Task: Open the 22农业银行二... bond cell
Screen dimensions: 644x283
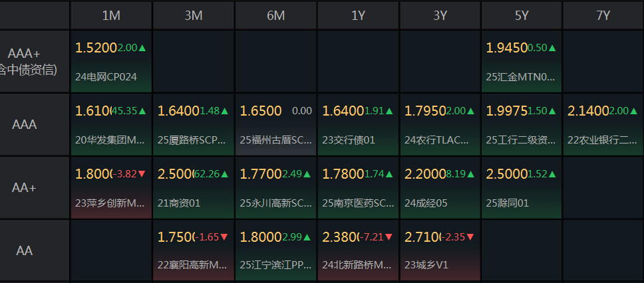Action: click(x=603, y=125)
